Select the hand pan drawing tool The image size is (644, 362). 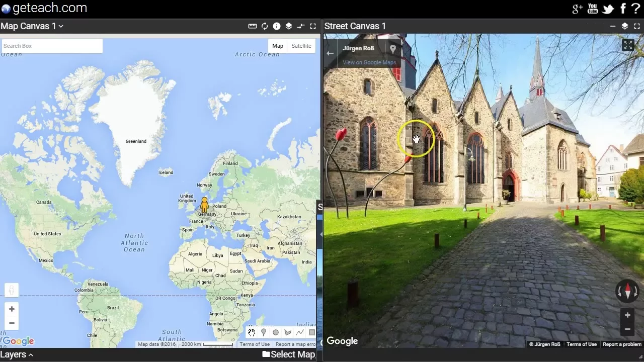(252, 332)
